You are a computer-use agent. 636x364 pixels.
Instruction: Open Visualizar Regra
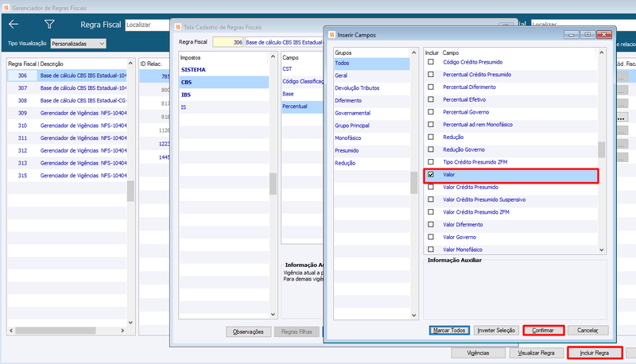tap(536, 353)
